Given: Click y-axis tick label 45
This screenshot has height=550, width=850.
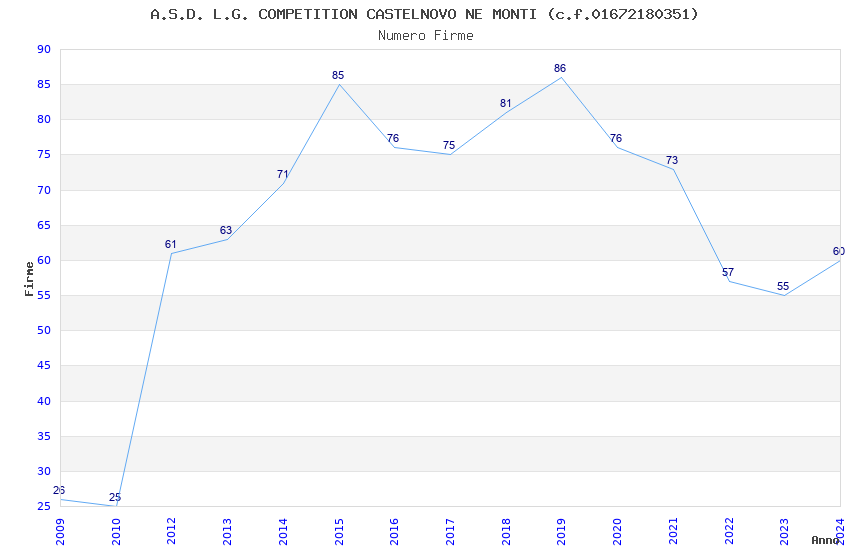Looking at the screenshot, I should point(44,366).
